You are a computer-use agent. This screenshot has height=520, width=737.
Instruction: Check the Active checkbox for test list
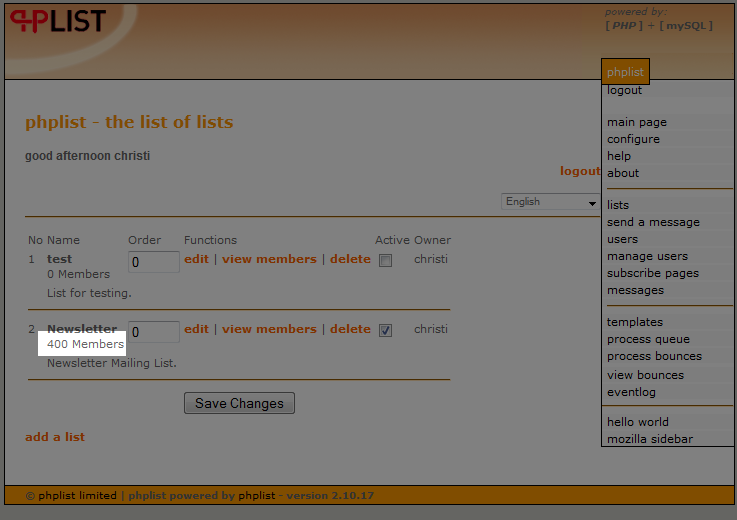pyautogui.click(x=385, y=261)
